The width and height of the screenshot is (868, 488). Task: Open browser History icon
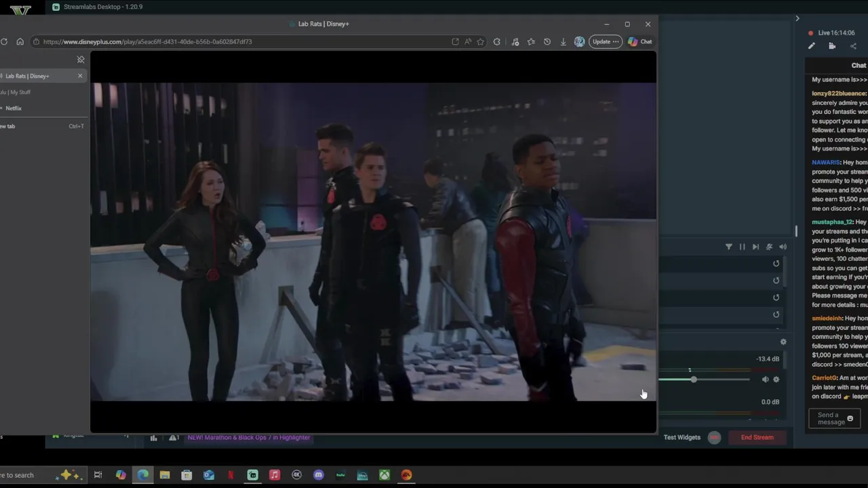(x=547, y=41)
